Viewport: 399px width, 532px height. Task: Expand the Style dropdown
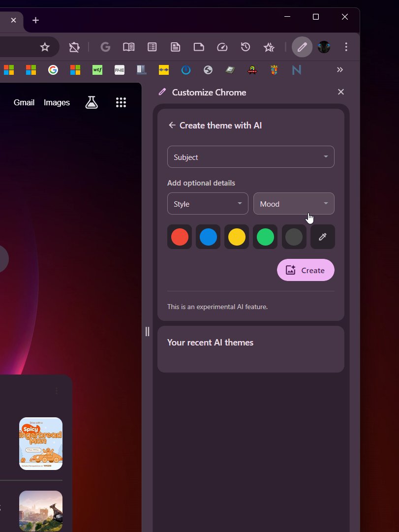click(x=208, y=204)
